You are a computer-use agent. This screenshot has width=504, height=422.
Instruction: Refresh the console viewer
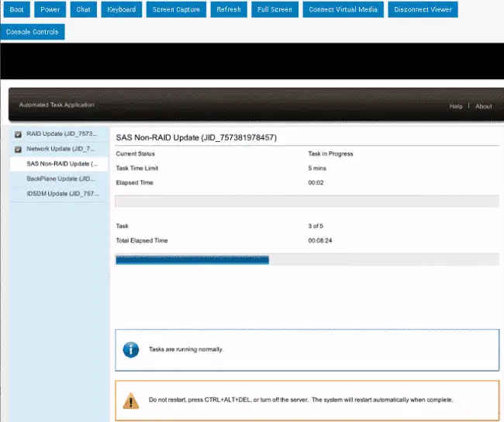229,9
